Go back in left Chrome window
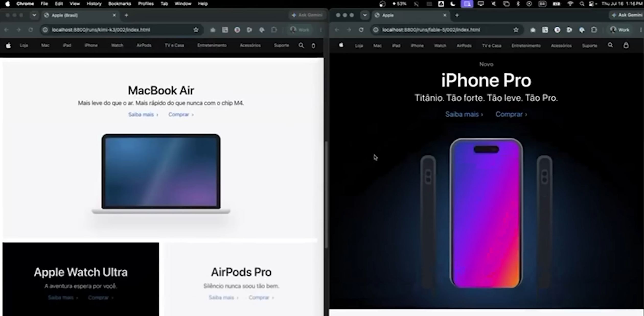644x316 pixels. [6, 30]
